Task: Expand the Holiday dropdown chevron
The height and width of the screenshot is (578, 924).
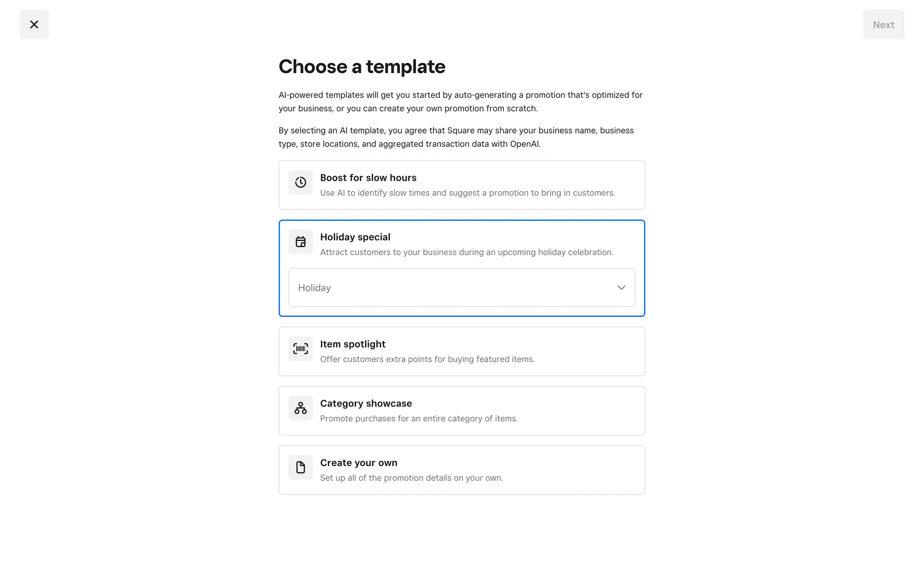Action: 621,288
